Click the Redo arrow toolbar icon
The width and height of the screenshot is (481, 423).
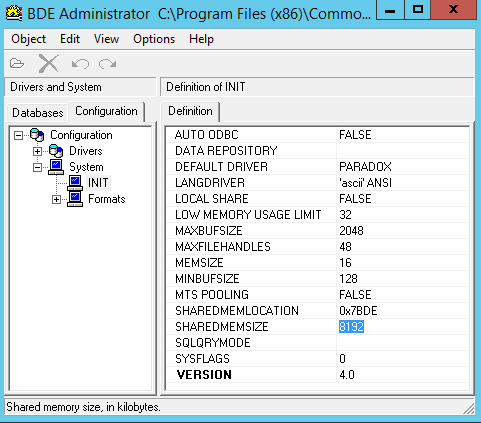pyautogui.click(x=107, y=64)
